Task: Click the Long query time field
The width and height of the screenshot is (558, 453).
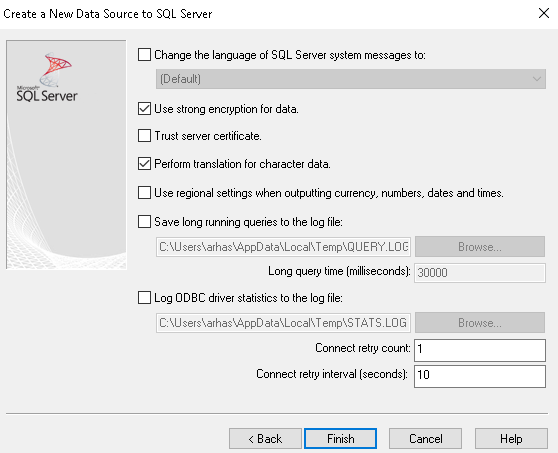Action: click(x=480, y=273)
